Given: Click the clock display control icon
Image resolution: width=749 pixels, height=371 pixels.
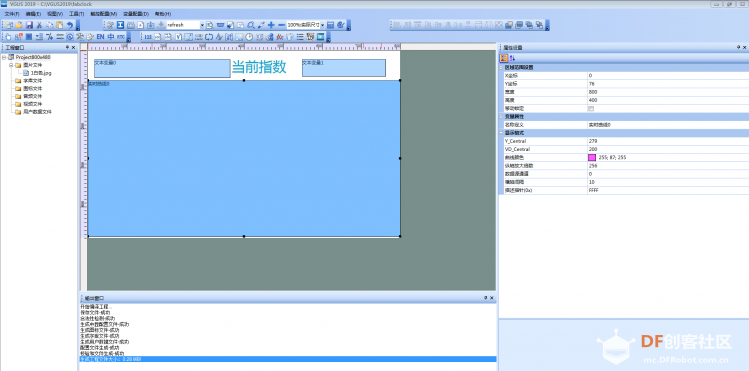Looking at the screenshot, I should pyautogui.click(x=249, y=36).
